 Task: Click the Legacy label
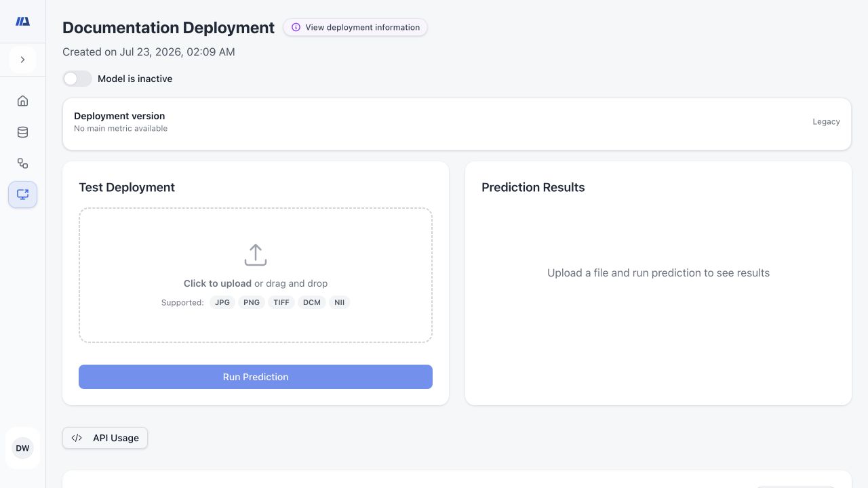826,122
